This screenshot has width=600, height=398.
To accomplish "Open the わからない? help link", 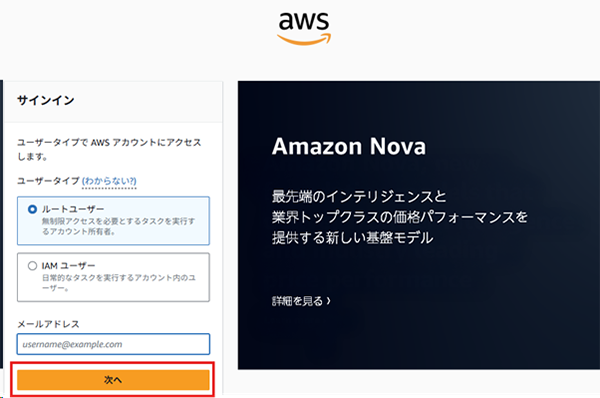I will point(109,181).
